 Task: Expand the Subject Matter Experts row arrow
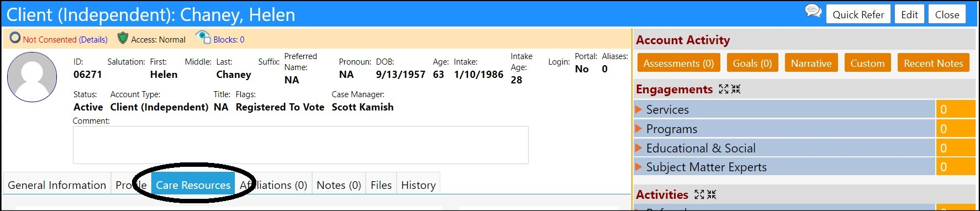(639, 167)
